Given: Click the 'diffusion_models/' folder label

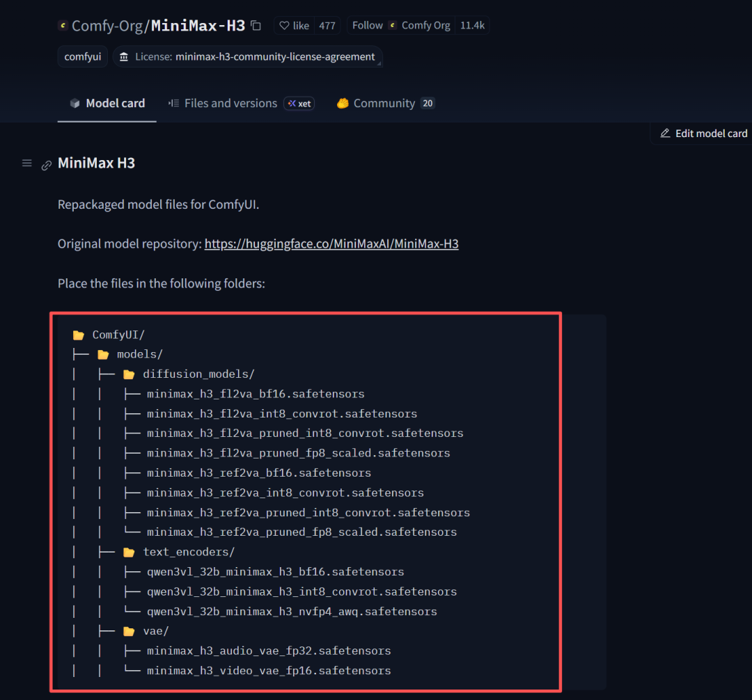Looking at the screenshot, I should click(x=198, y=374).
